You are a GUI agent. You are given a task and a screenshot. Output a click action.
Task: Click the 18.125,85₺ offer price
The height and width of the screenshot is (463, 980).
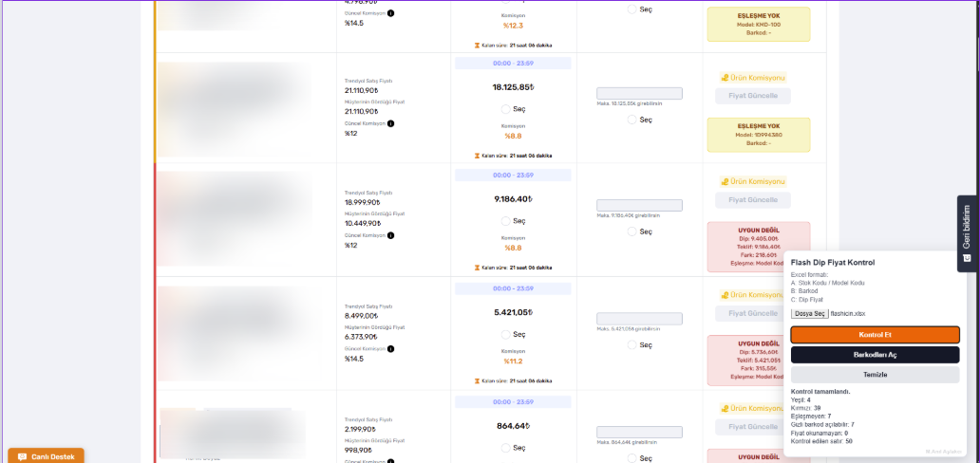(x=512, y=87)
